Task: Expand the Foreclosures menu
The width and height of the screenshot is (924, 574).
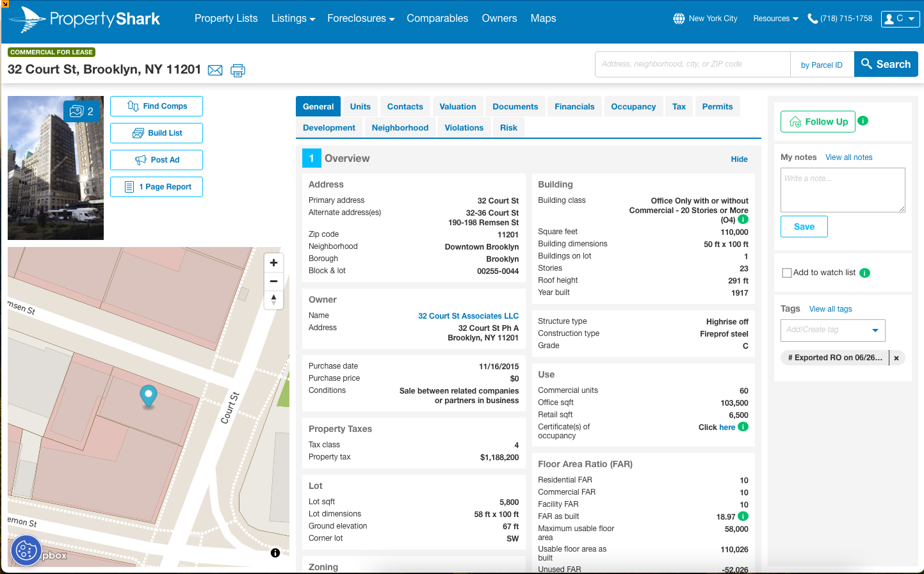Action: (361, 19)
